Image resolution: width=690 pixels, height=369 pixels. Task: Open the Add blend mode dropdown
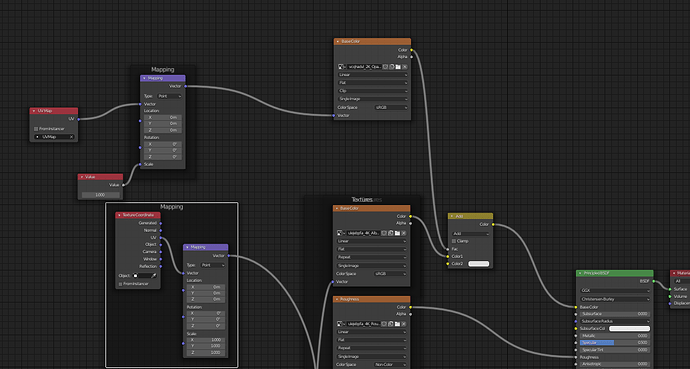(470, 234)
